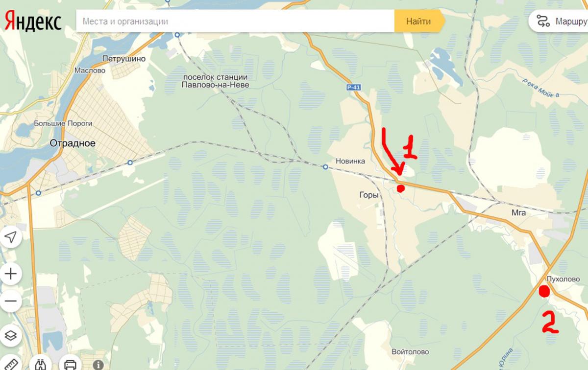
Task: Click the print map icon
Action: click(71, 364)
